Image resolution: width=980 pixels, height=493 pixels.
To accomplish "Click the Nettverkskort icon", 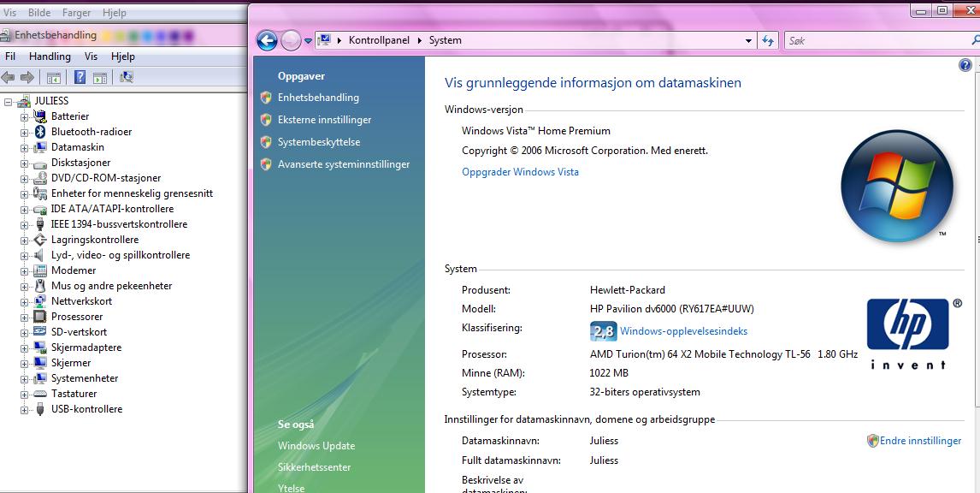I will [40, 301].
